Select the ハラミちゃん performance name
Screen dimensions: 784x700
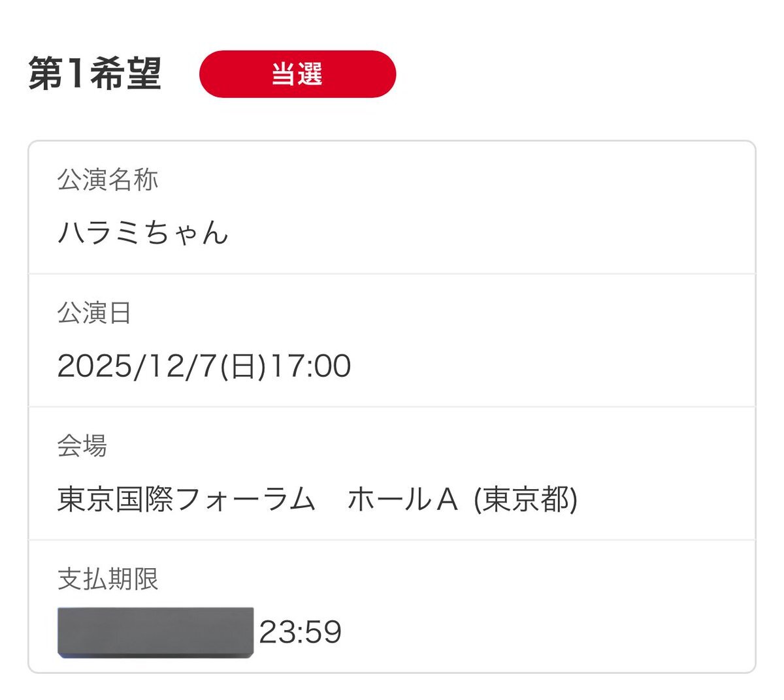143,232
